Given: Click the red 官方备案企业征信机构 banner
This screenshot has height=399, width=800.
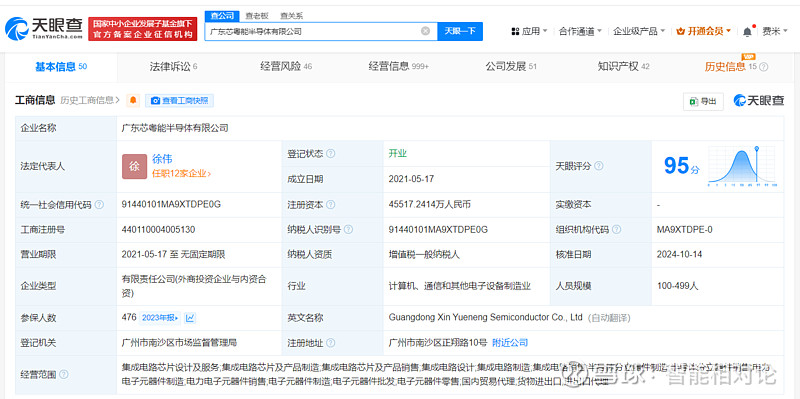Looking at the screenshot, I should (x=143, y=29).
